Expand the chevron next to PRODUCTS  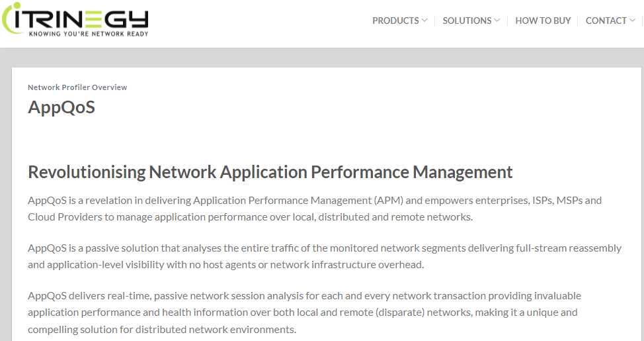pyautogui.click(x=424, y=20)
